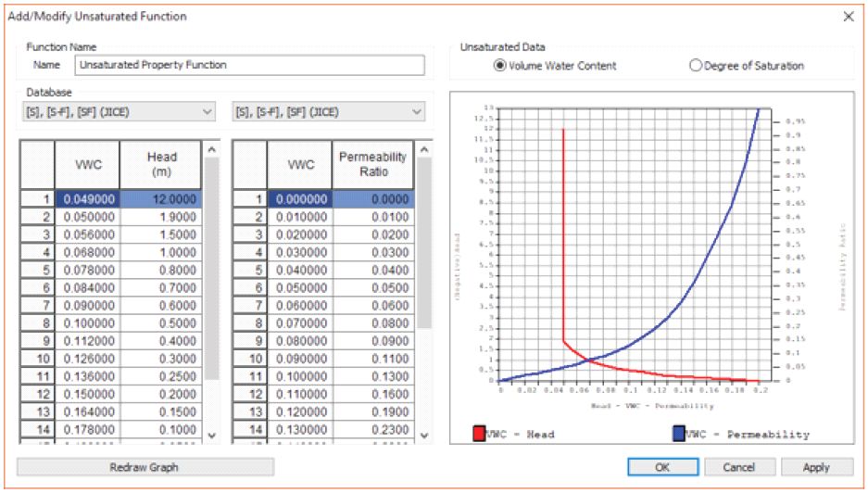868x493 pixels.
Task: Select row 5 header in Head table
Action: (x=37, y=270)
